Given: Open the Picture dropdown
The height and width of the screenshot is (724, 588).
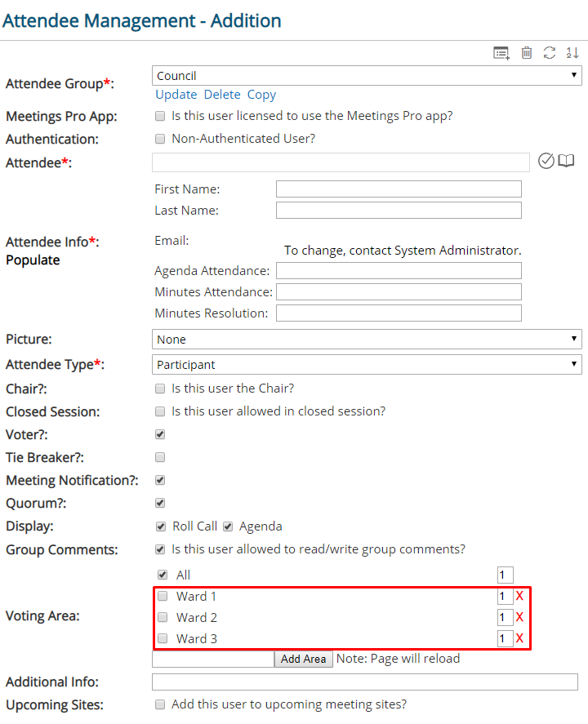Looking at the screenshot, I should tap(367, 340).
